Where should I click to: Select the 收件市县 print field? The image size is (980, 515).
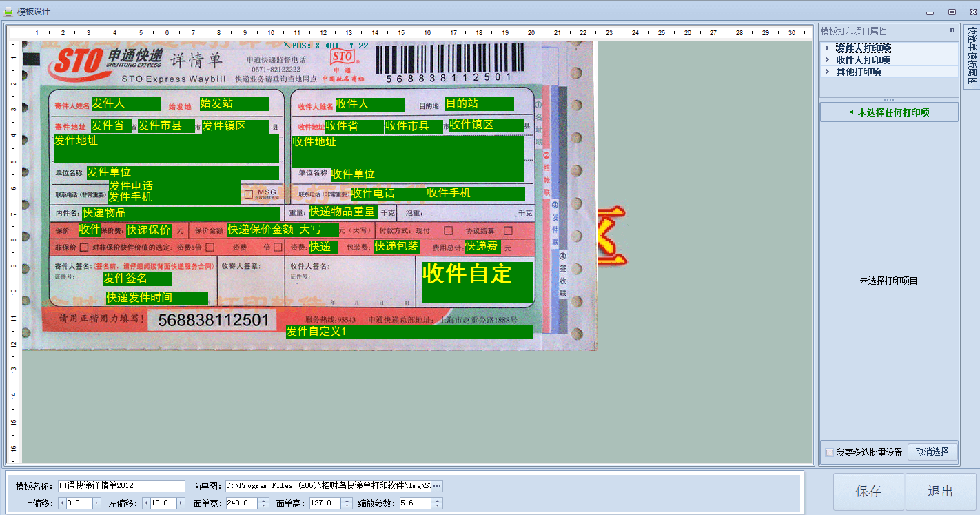(414, 126)
